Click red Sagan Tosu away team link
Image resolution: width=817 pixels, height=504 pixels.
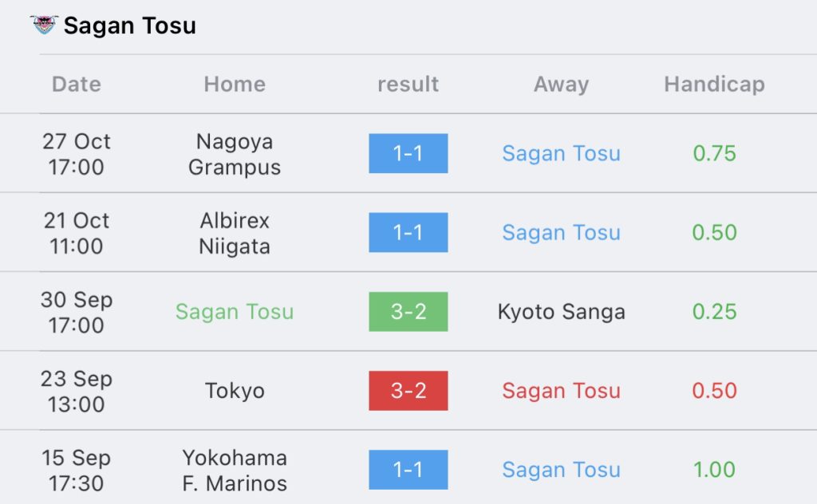tap(561, 391)
